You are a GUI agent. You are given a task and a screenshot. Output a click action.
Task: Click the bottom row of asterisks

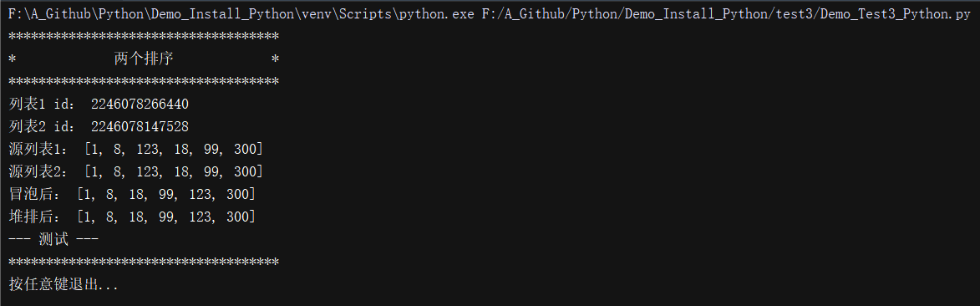click(x=144, y=262)
